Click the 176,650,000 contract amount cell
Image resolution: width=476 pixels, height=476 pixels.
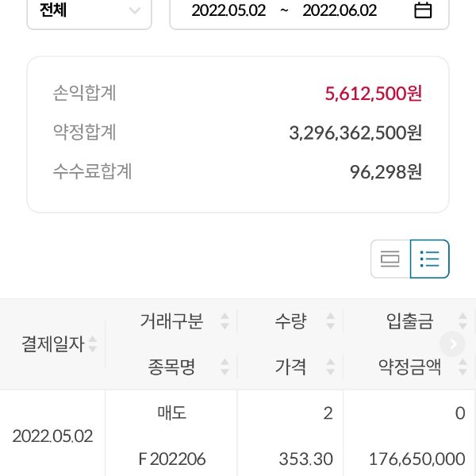(416, 459)
